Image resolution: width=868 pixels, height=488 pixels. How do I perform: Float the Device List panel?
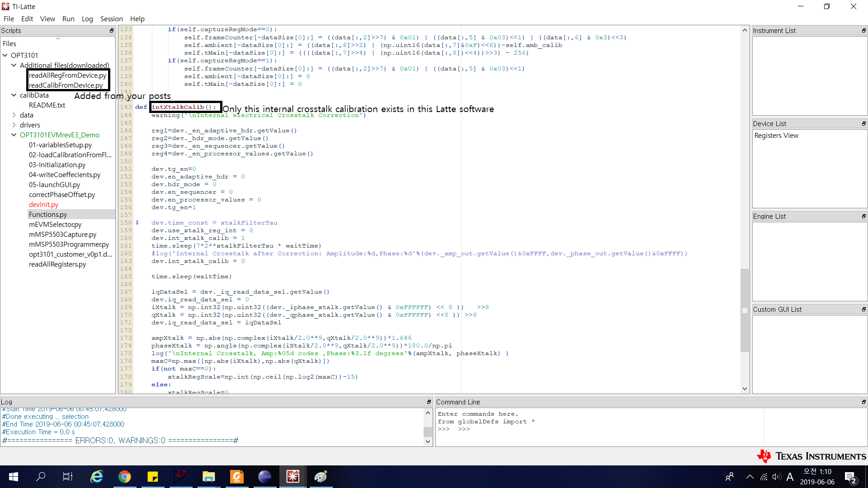click(x=863, y=124)
